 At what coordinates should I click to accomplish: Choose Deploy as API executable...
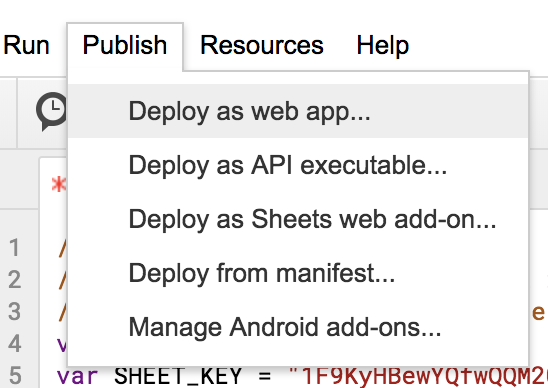(x=298, y=165)
